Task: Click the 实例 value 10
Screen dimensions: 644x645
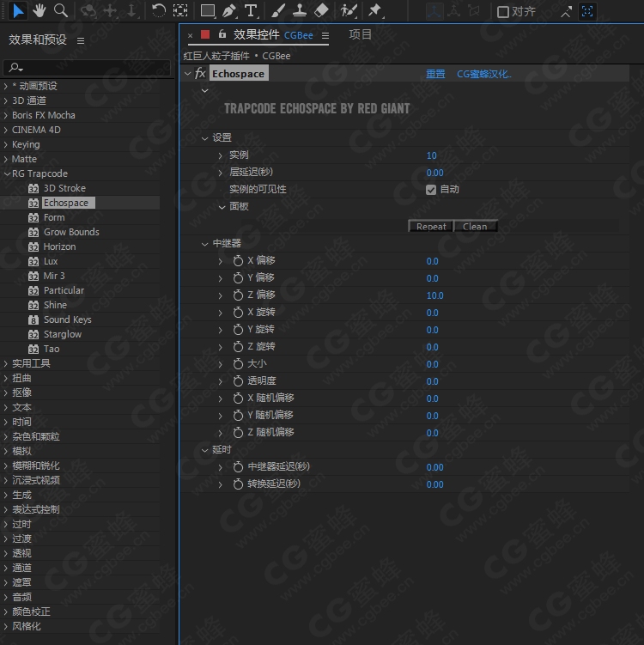Action: (x=431, y=155)
